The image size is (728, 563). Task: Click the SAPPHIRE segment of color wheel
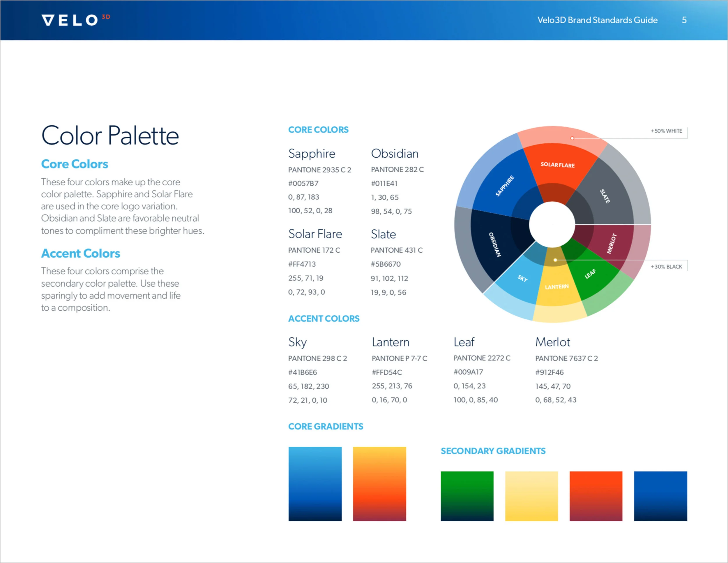(505, 186)
